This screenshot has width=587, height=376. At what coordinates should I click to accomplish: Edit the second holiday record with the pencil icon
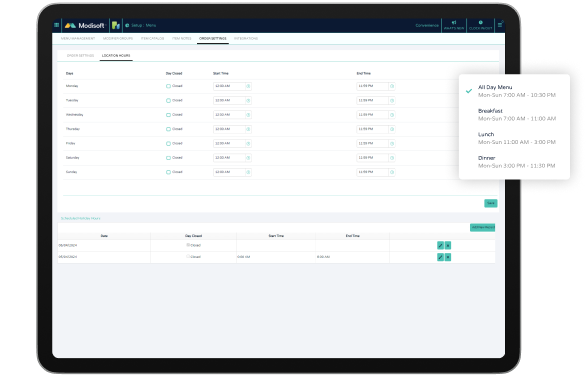pos(440,257)
